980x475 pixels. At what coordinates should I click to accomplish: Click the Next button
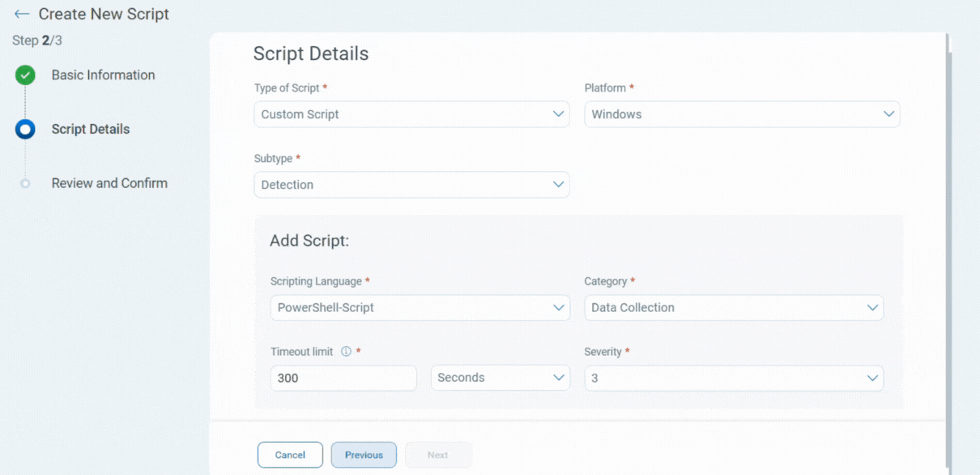[x=437, y=455]
